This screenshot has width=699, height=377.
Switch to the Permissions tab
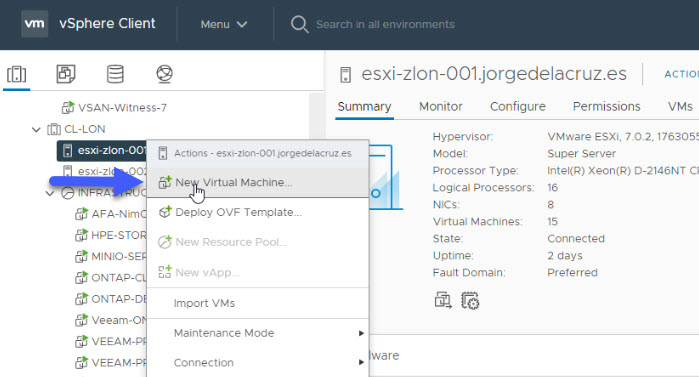[606, 107]
